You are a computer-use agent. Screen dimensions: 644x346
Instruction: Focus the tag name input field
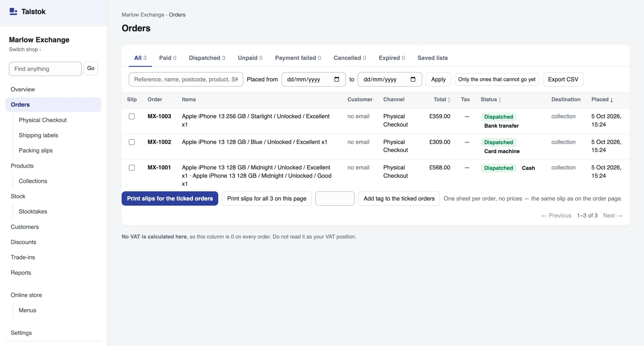(335, 198)
